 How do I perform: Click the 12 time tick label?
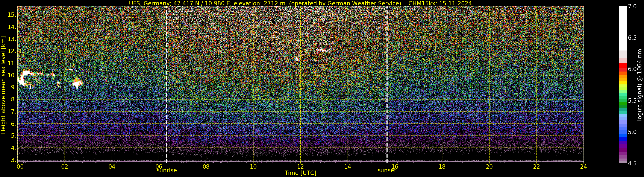tap(300, 166)
